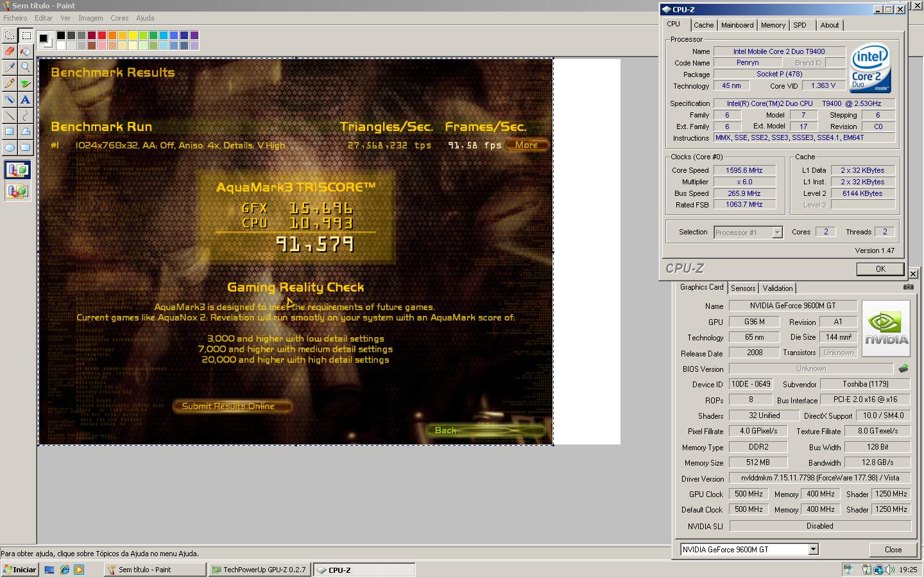
Task: Select the Fill with color bucket tool
Action: pos(26,51)
